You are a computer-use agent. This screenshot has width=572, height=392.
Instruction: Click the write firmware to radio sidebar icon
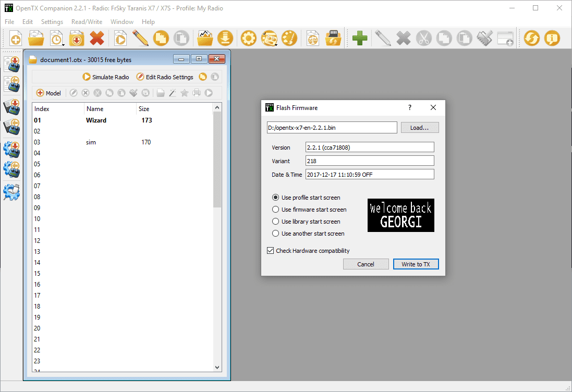pos(11,107)
